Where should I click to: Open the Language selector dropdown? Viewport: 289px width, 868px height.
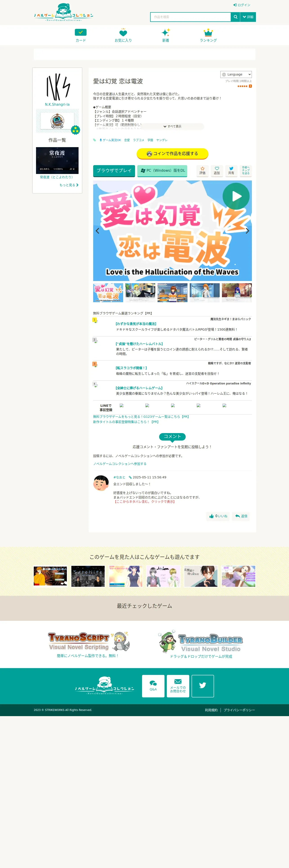(x=236, y=74)
